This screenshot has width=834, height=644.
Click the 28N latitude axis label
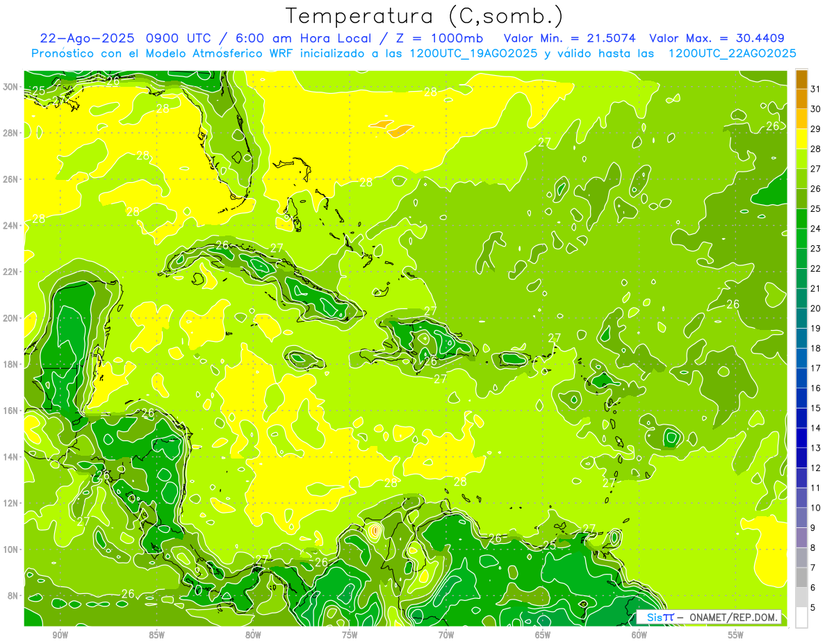tap(11, 133)
